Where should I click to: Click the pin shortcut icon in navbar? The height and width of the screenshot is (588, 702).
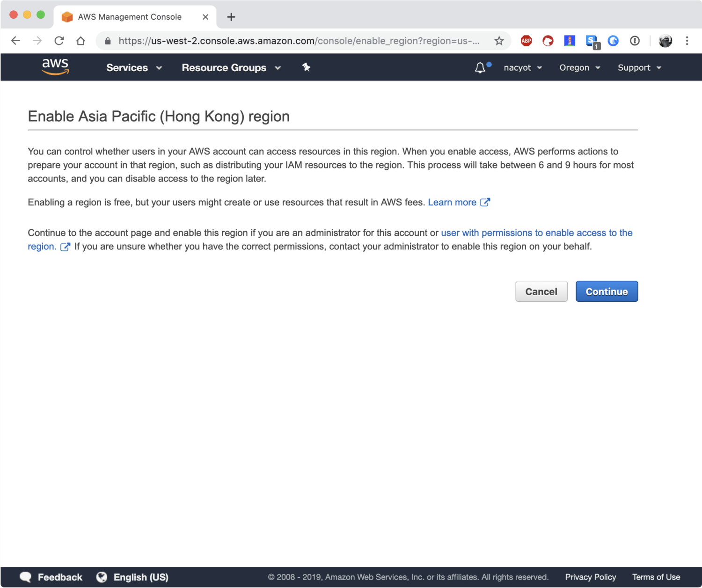306,67
